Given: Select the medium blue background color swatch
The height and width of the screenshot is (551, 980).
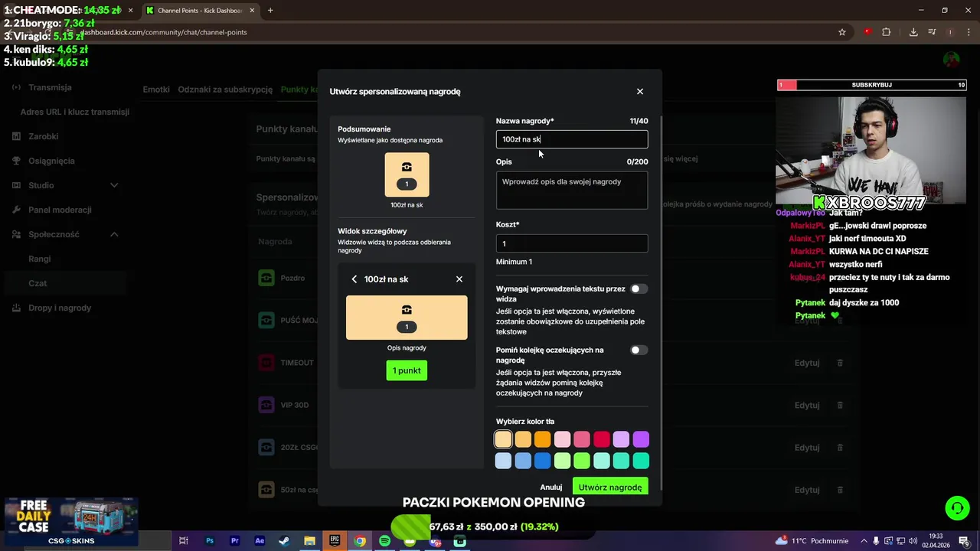Looking at the screenshot, I should tap(523, 461).
